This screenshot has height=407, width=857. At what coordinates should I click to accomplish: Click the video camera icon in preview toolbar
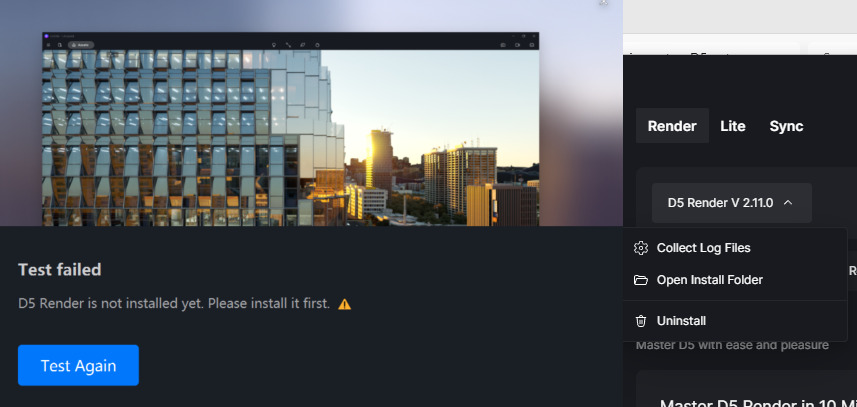(517, 45)
